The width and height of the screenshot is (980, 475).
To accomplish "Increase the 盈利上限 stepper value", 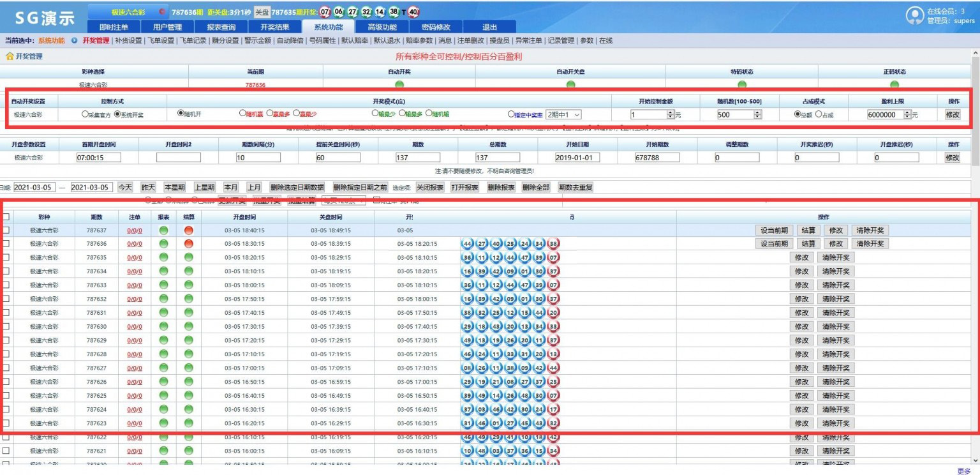I will pos(907,112).
